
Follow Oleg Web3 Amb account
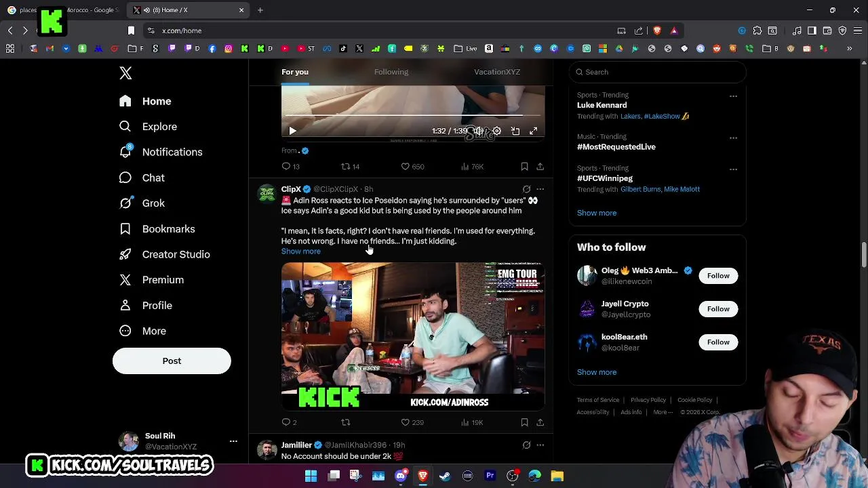(718, 276)
